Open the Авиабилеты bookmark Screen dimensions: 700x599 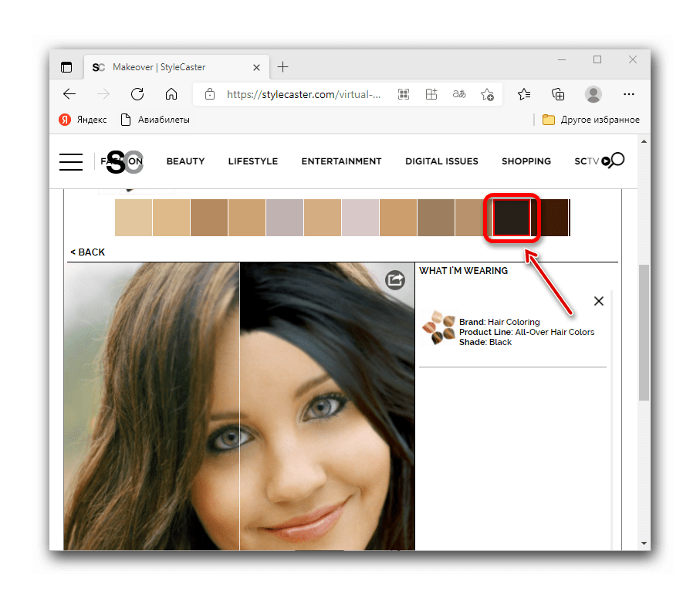click(155, 120)
